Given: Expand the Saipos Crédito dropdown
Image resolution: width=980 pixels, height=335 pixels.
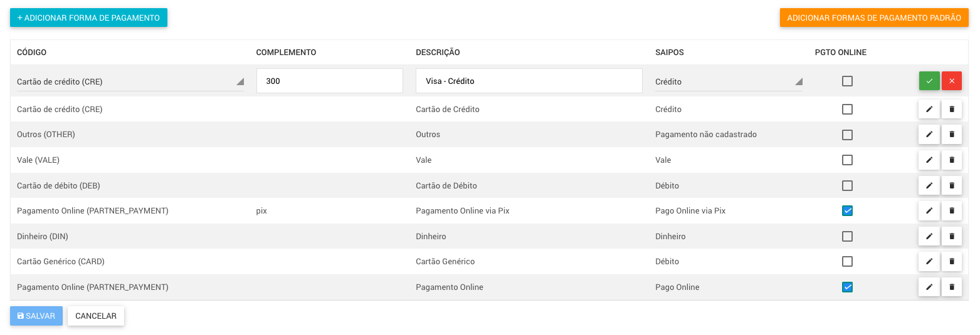Looking at the screenshot, I should tap(728, 81).
